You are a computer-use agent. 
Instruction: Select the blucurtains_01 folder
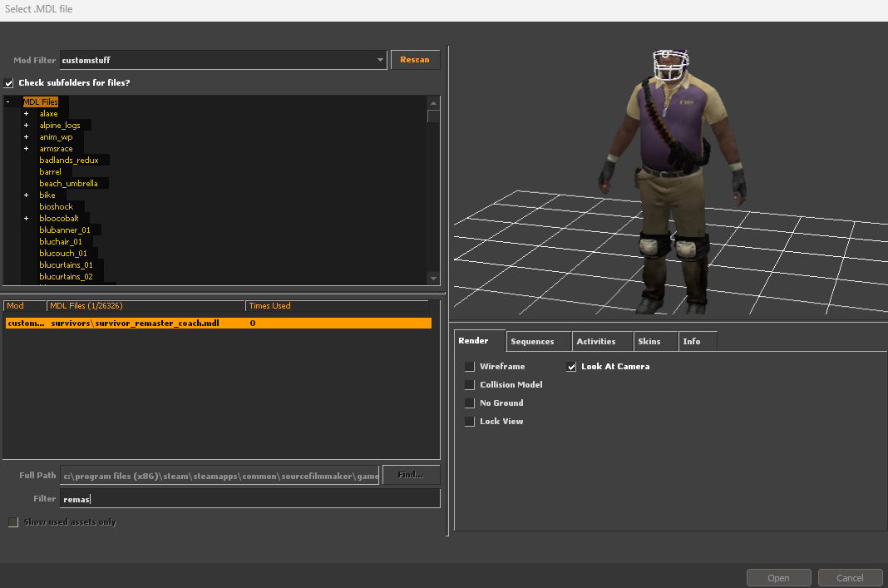pyautogui.click(x=66, y=265)
